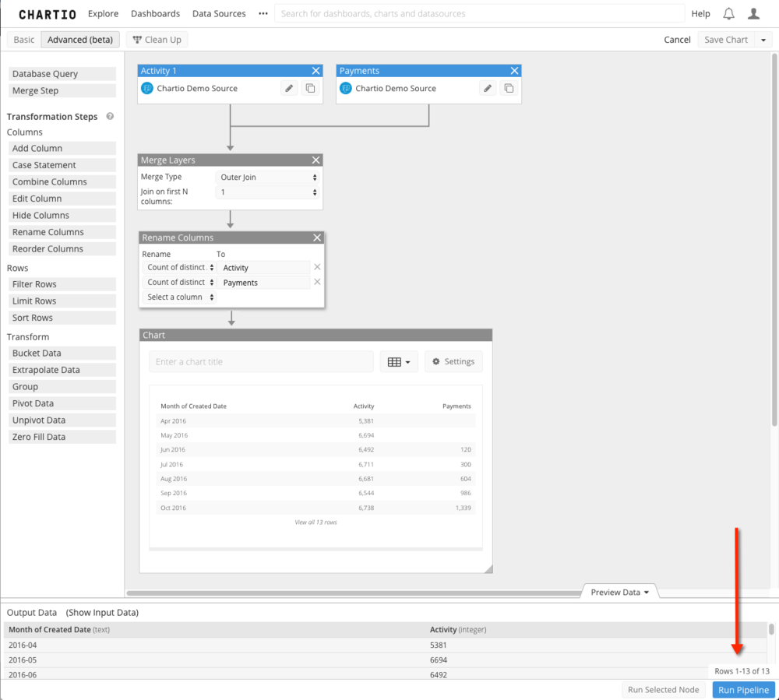Duplicate the Payments node with the copy icon
779x700 pixels.
point(509,88)
